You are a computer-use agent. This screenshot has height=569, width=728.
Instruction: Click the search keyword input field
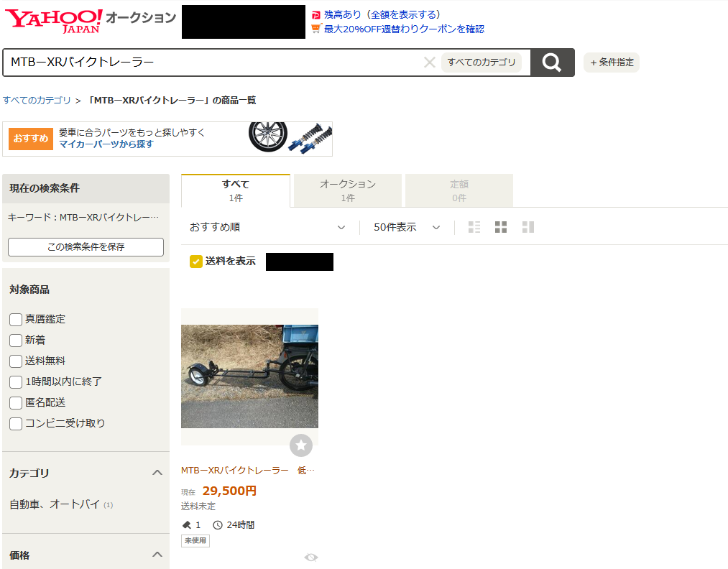click(x=213, y=63)
